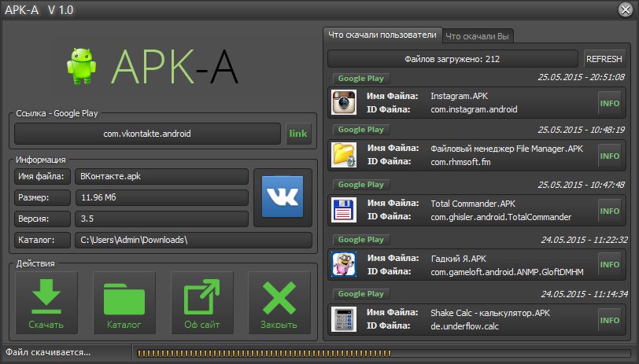Click Google Play badge above Shake Calc
This screenshot has height=364, width=639.
(x=360, y=294)
